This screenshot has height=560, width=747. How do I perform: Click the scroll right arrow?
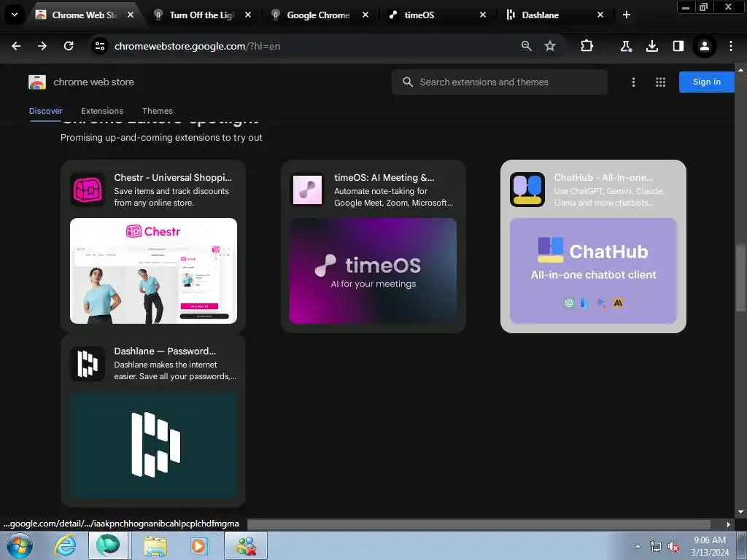click(x=728, y=524)
